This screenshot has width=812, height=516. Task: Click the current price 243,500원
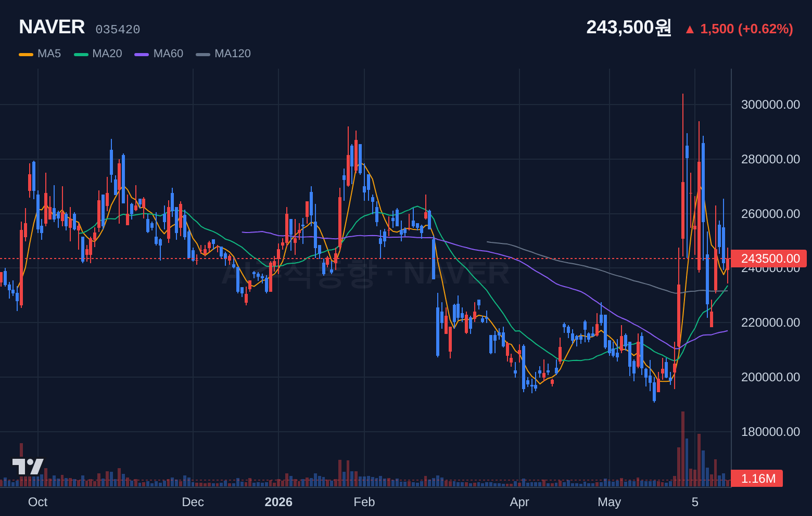pyautogui.click(x=629, y=27)
